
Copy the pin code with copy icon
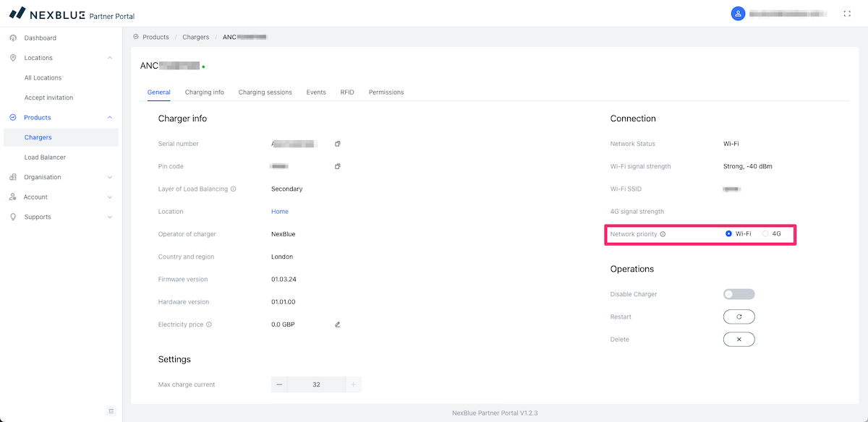(x=338, y=166)
